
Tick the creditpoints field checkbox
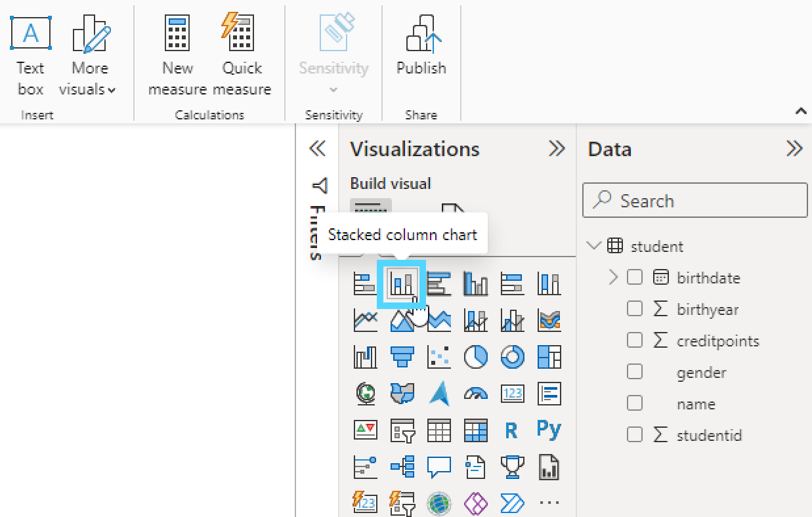(x=634, y=341)
